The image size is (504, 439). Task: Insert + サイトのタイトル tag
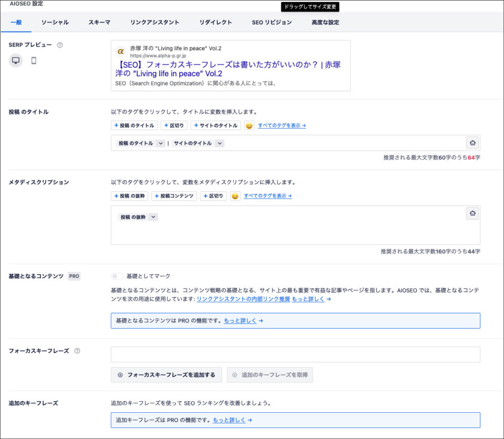216,126
